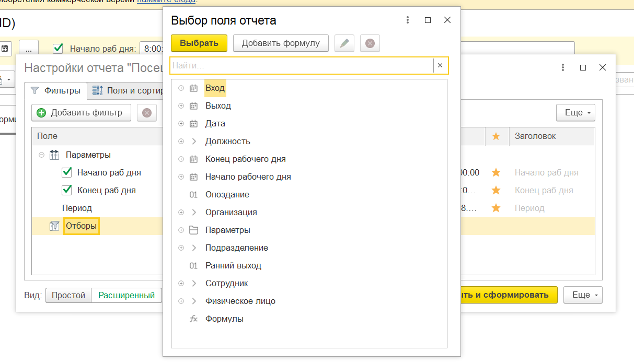
Task: Click into the Найти search field
Action: 302,65
